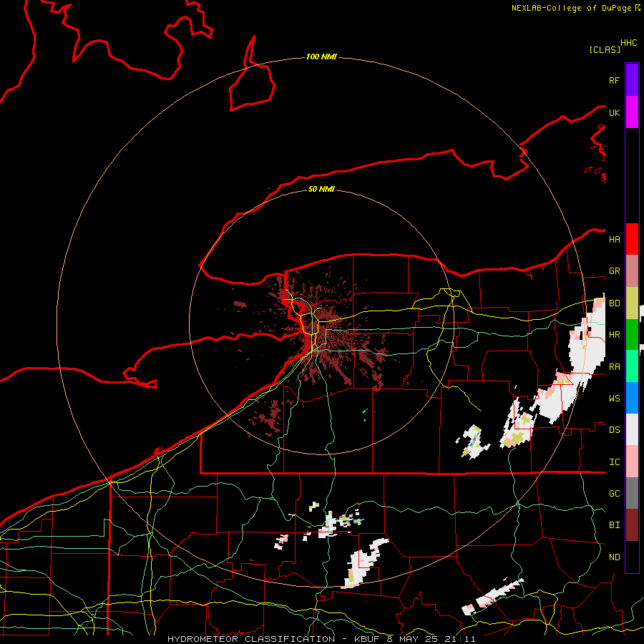The width and height of the screenshot is (644, 644).
Task: Click the 21:11 timestamp
Action: (x=460, y=639)
